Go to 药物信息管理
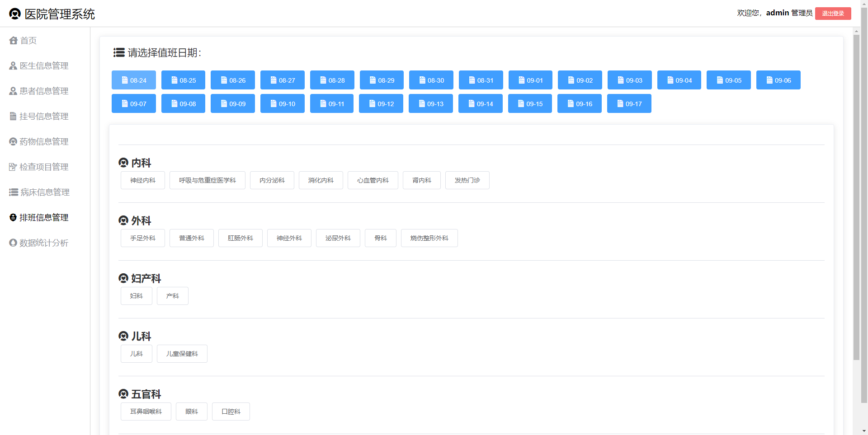This screenshot has height=435, width=868. click(45, 142)
